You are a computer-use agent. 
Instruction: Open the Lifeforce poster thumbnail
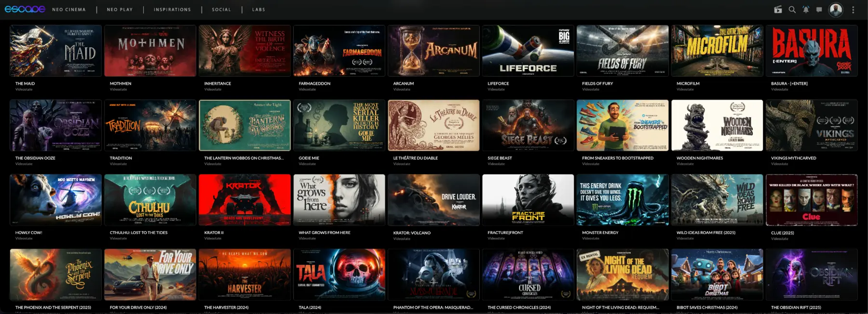(529, 51)
